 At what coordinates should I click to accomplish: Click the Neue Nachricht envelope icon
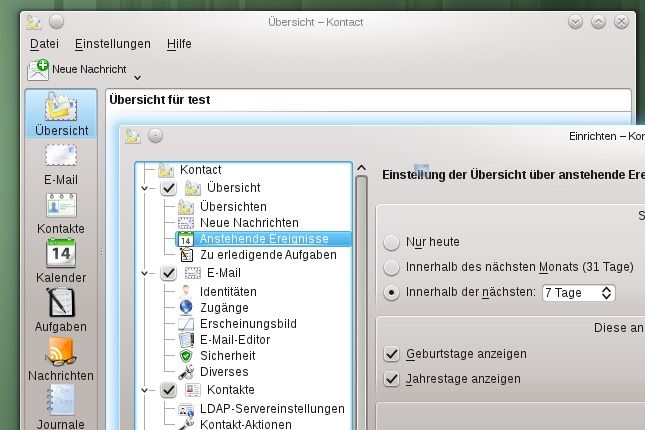[38, 70]
